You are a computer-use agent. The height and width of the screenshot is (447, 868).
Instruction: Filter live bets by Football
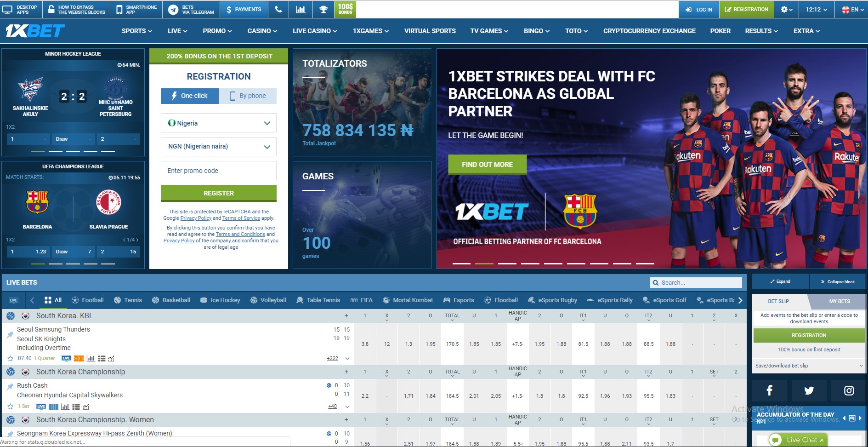(87, 300)
